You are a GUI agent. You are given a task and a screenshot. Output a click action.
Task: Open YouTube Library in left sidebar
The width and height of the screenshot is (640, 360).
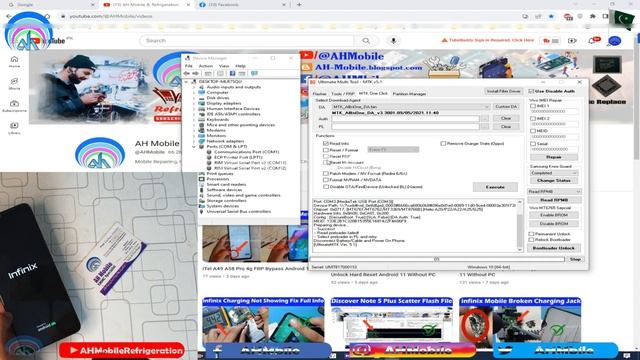[14, 128]
